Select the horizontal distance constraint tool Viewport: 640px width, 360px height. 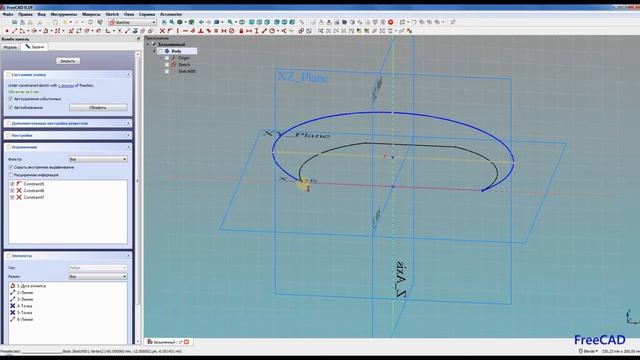click(x=249, y=31)
